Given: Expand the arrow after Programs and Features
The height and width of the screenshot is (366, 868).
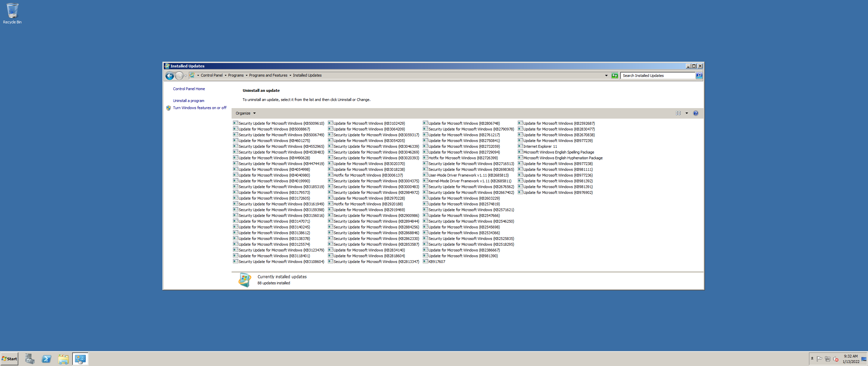Looking at the screenshot, I should [x=290, y=75].
